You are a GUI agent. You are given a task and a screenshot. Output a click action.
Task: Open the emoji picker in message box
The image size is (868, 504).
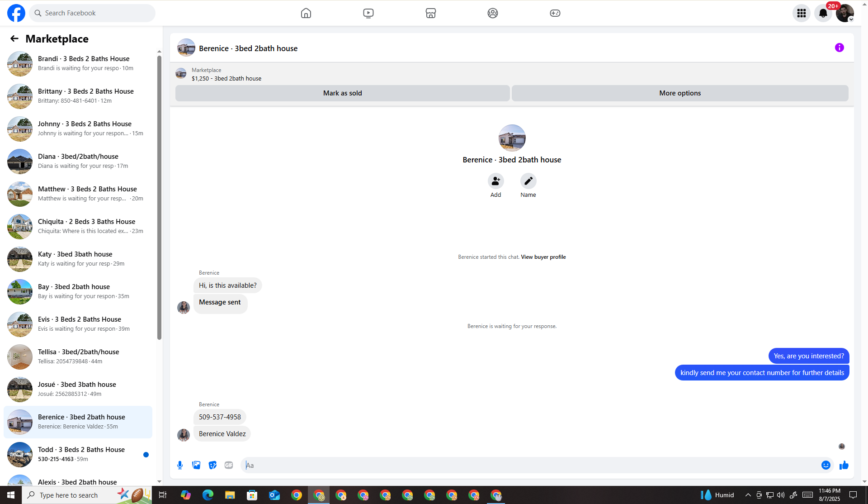(x=826, y=465)
